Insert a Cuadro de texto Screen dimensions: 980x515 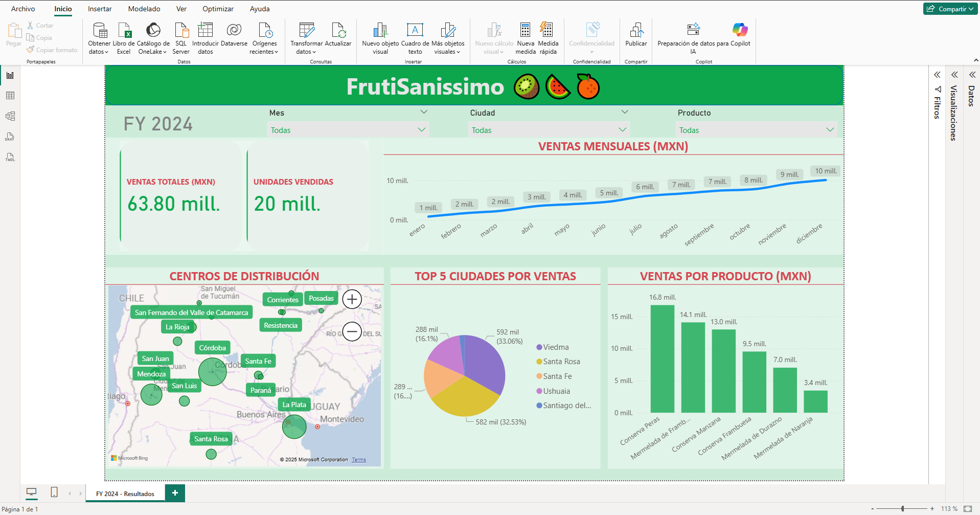[414, 38]
